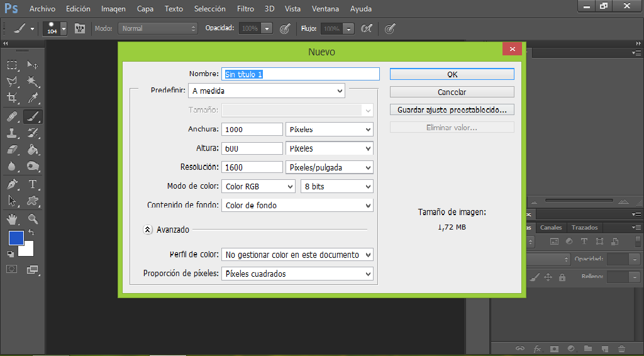Viewport: 644px width, 356px height.
Task: Activate the Hand tool
Action: (12, 219)
